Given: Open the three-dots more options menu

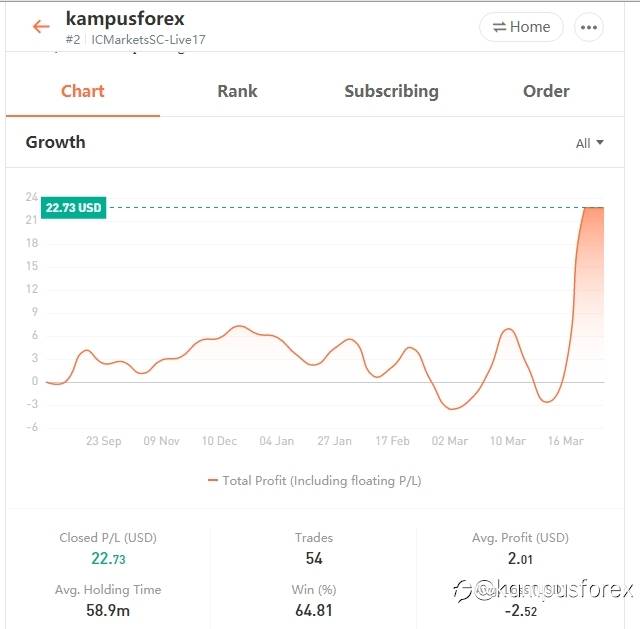Looking at the screenshot, I should pyautogui.click(x=590, y=27).
